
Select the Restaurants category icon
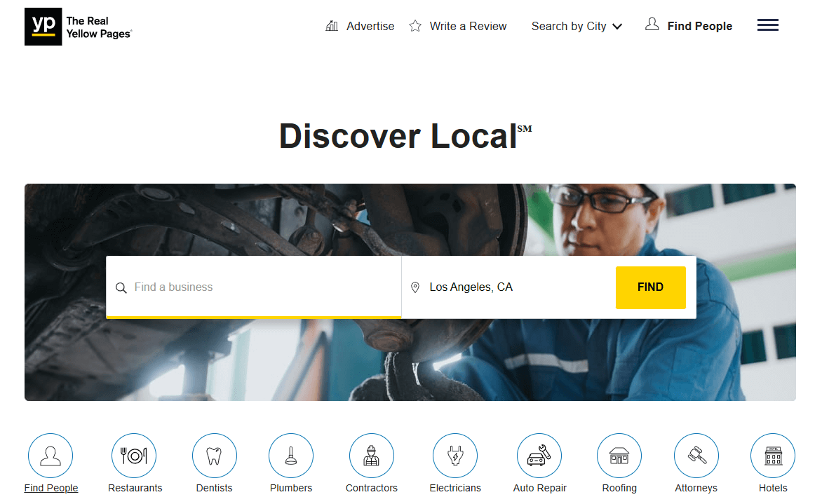pyautogui.click(x=134, y=455)
